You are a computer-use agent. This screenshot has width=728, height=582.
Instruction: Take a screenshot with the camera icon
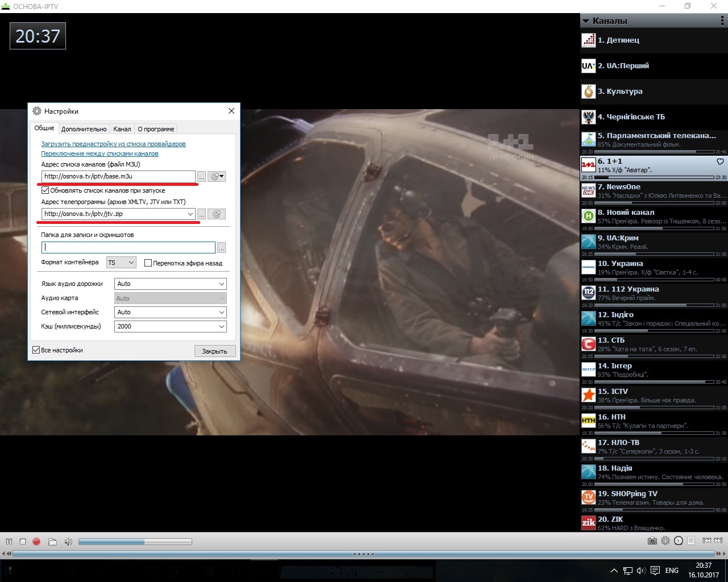coord(652,541)
